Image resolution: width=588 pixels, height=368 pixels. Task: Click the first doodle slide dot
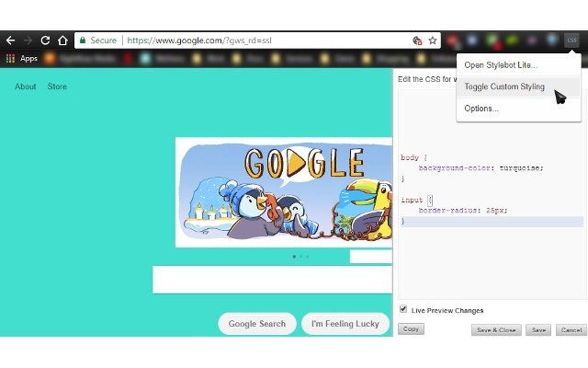pos(294,257)
